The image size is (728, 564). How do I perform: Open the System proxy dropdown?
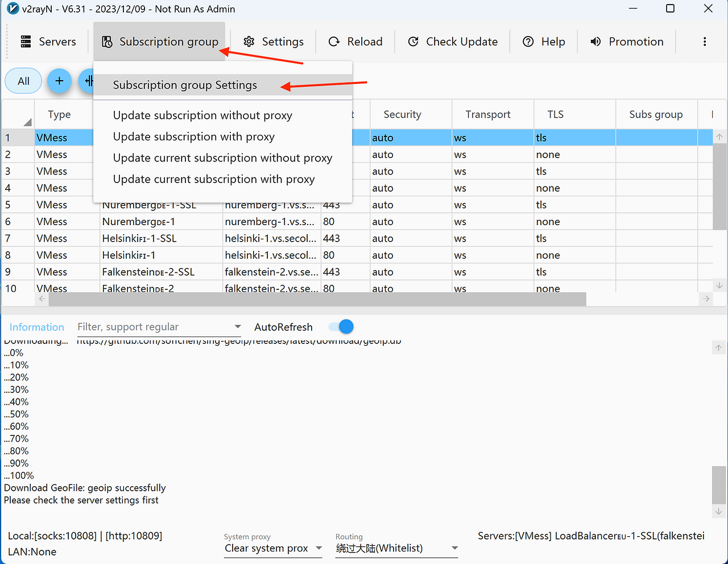(x=273, y=548)
